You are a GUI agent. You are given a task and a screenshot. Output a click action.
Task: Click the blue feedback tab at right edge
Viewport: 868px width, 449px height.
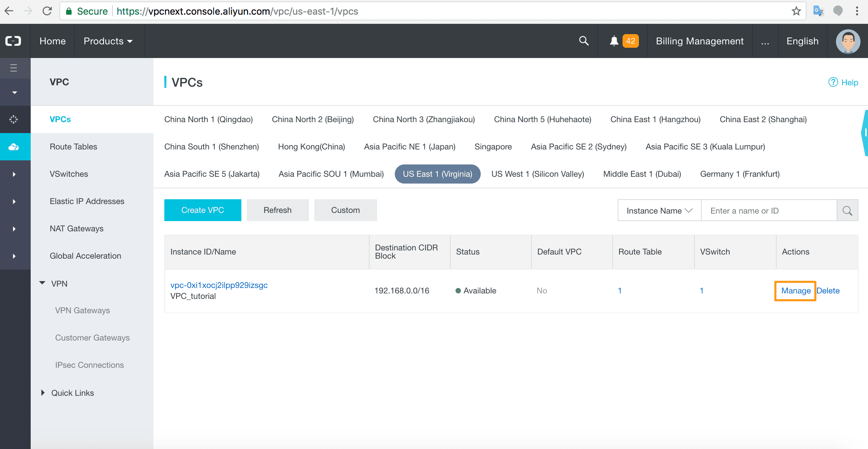pos(865,133)
